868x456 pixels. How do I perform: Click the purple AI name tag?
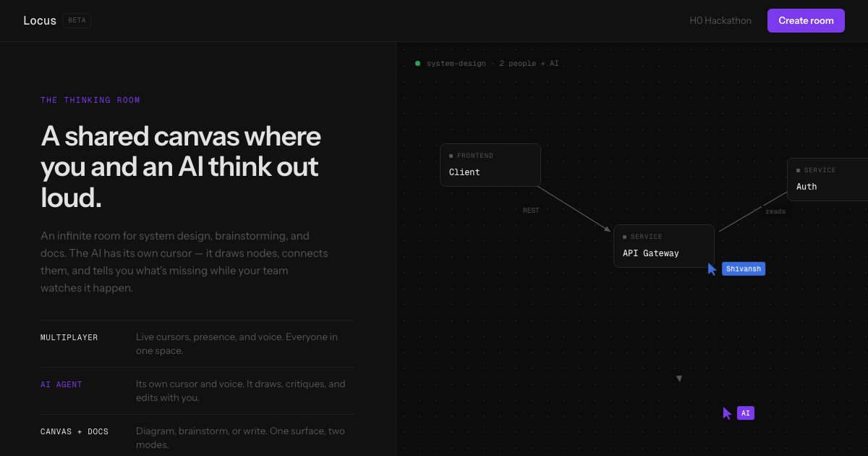tap(746, 413)
